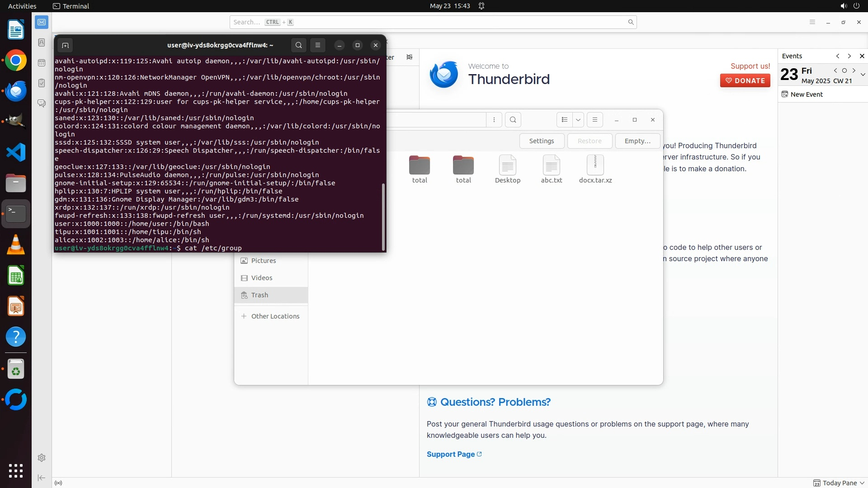Open Tasks space in Thunderbird sidebar
The width and height of the screenshot is (868, 488).
pos(42,83)
